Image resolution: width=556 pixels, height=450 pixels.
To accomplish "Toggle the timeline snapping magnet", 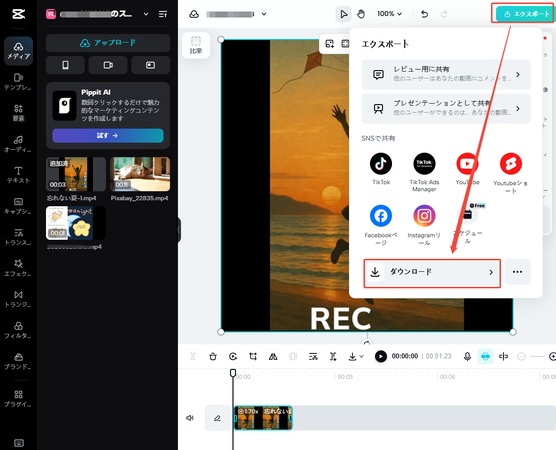I will pos(485,356).
